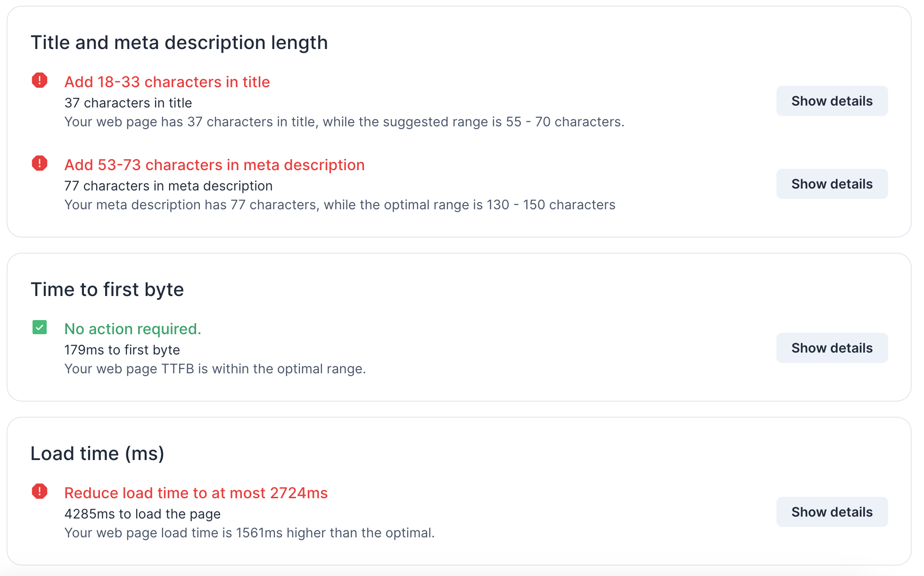Click the red alert icon for load time
This screenshot has width=924, height=576.
(40, 492)
